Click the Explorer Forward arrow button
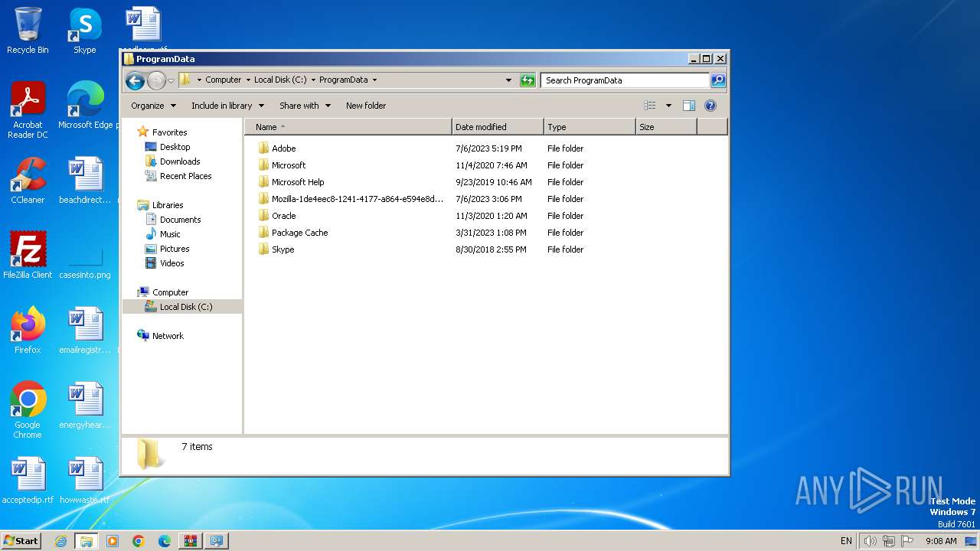Image resolution: width=980 pixels, height=551 pixels. 156,80
